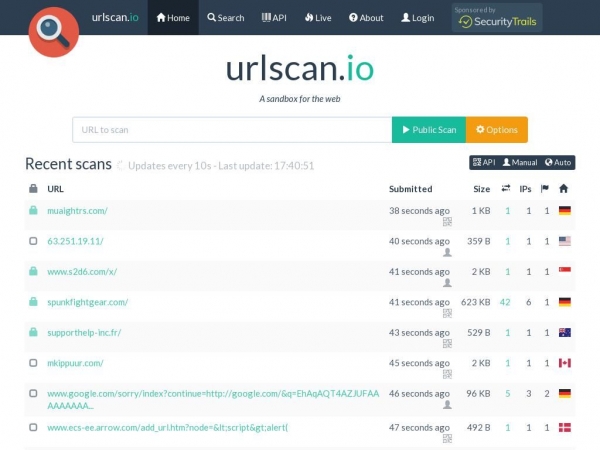
Task: Click the manual user icon under 40 seconds ago
Action: [447, 252]
